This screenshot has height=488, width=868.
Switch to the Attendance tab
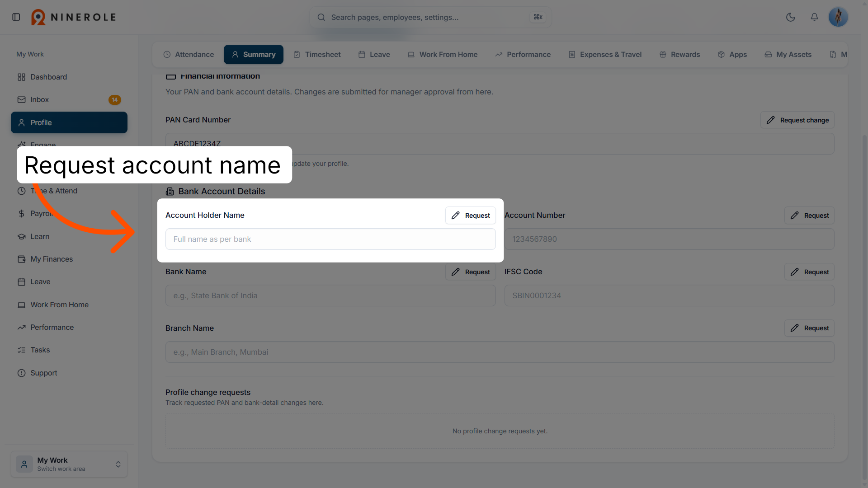pyautogui.click(x=189, y=54)
